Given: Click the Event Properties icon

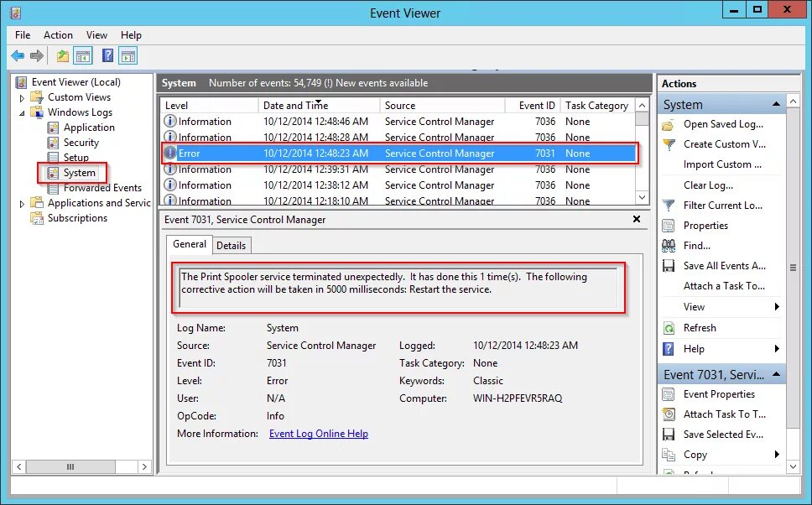Looking at the screenshot, I should (669, 394).
